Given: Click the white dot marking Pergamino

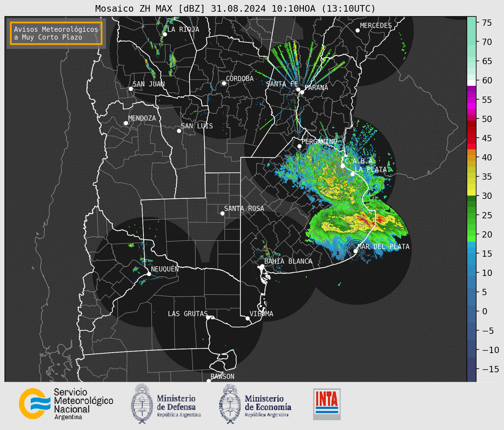Looking at the screenshot, I should point(299,146).
